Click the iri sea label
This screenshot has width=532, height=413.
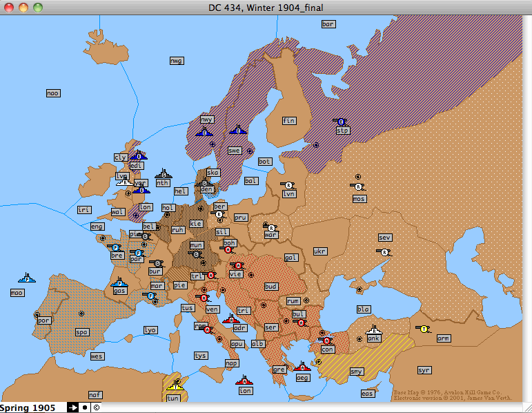pyautogui.click(x=84, y=209)
